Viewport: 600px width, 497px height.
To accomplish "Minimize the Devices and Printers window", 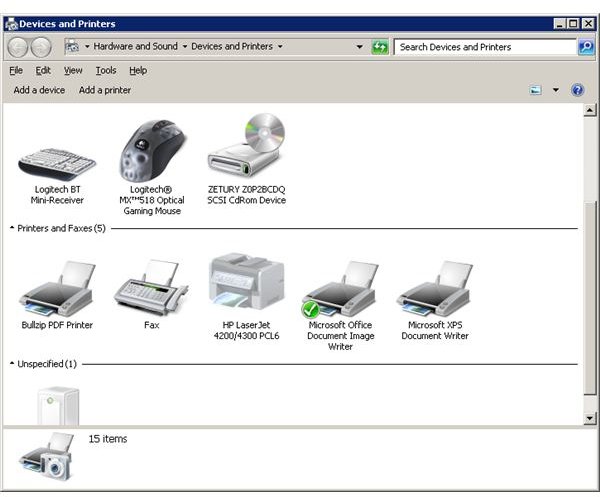I will coord(559,24).
